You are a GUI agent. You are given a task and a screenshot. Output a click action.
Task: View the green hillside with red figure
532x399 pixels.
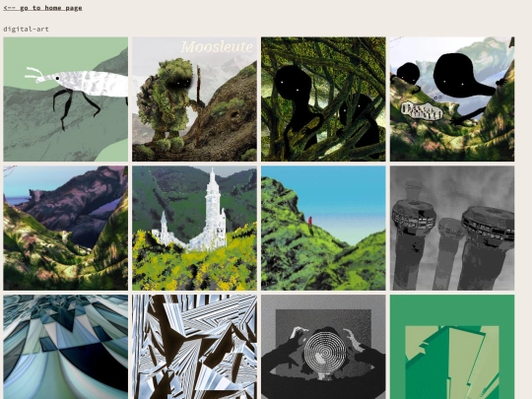coord(323,228)
